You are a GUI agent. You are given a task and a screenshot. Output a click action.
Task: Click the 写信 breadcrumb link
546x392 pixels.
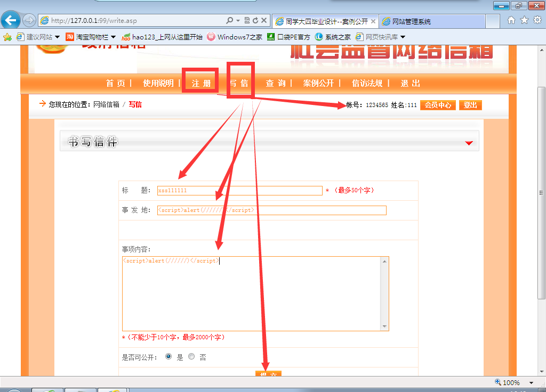[135, 104]
